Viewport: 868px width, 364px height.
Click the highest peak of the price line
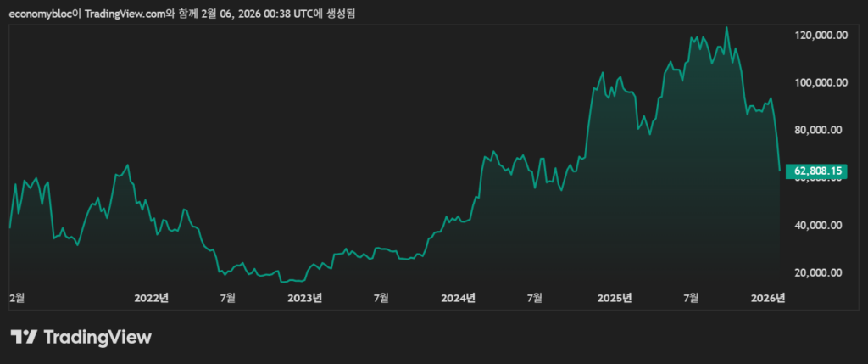click(x=726, y=28)
